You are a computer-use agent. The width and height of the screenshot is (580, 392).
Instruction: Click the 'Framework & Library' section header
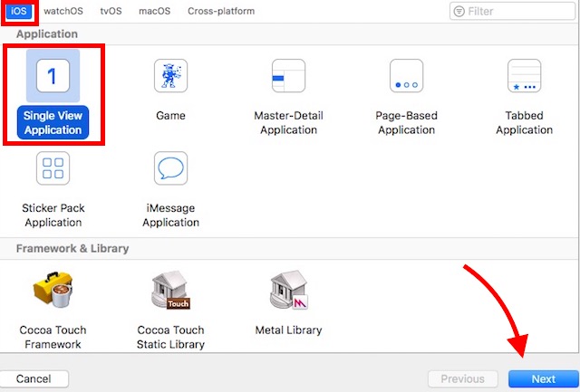click(72, 248)
